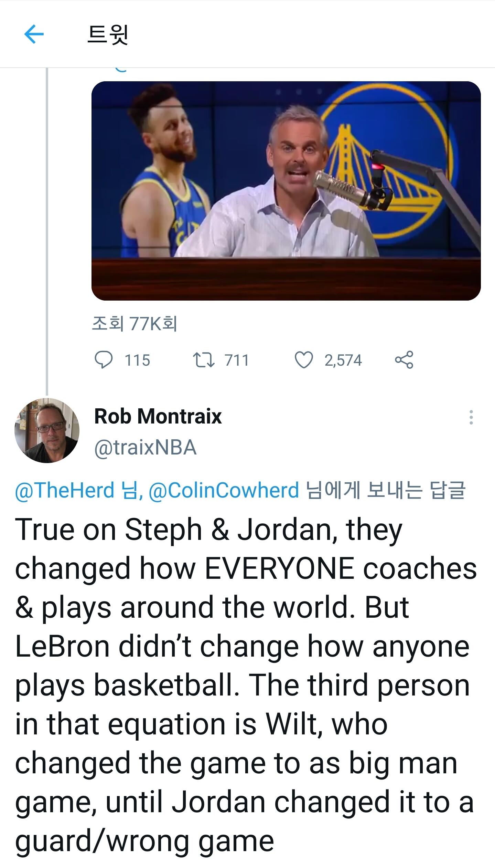
Task: Click the @traixNBA handle
Action: coord(145,448)
